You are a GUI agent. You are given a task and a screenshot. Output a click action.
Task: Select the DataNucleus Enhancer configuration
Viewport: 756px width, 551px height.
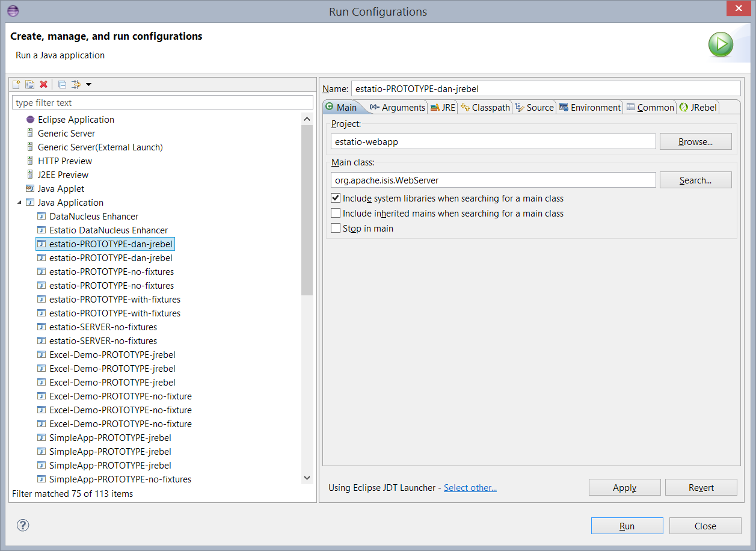94,217
